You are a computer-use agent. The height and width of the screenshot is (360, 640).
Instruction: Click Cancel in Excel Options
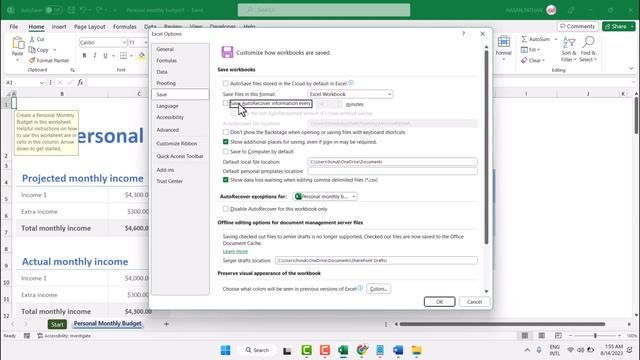[x=474, y=302]
